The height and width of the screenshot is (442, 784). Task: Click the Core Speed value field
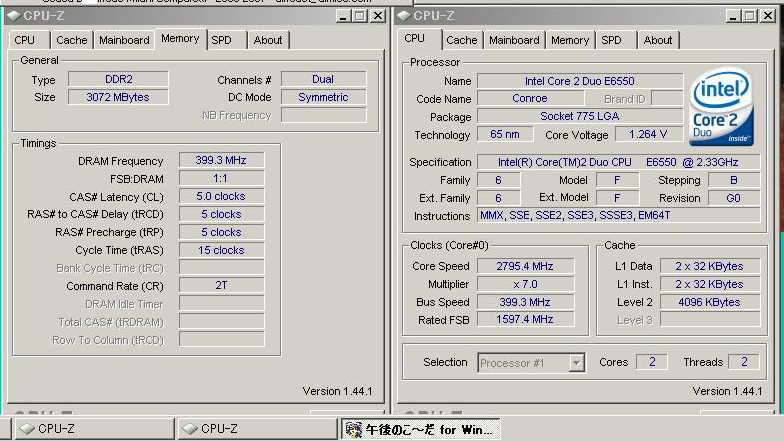click(525, 266)
